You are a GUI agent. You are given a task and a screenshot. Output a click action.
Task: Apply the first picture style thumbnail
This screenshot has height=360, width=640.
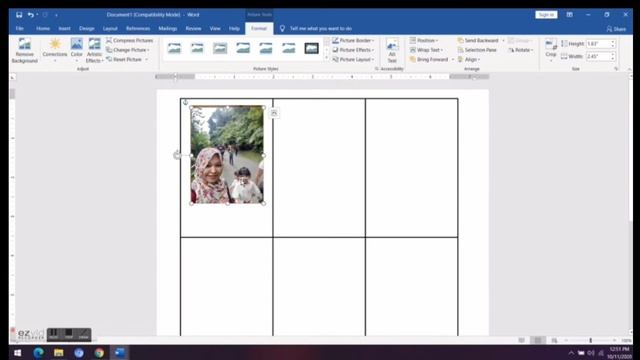pos(174,48)
